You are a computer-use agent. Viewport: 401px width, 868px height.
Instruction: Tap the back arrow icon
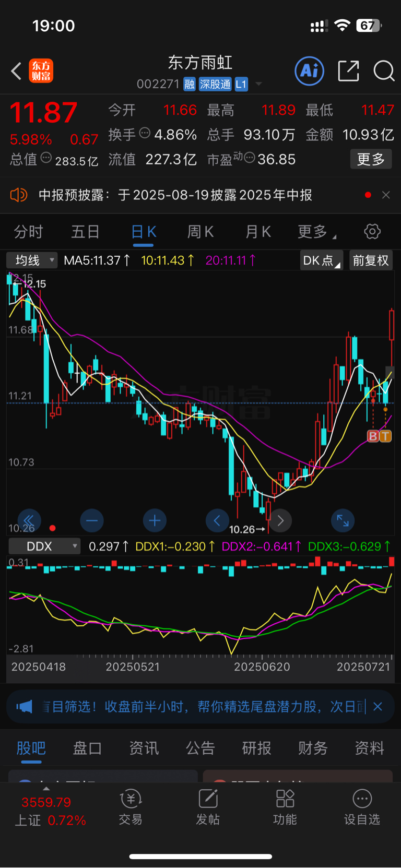(x=16, y=71)
